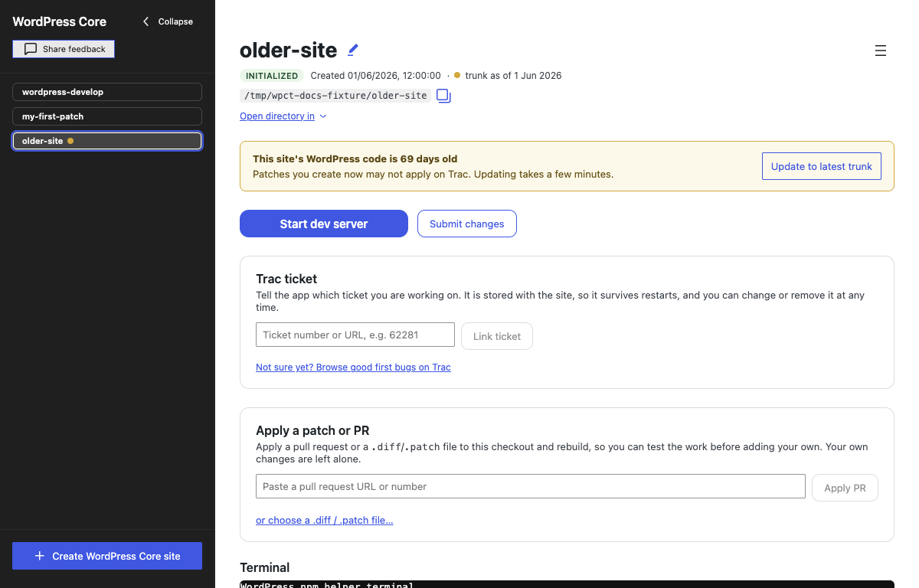The image size is (919, 588).
Task: Select older-site in the sidebar
Action: [x=107, y=141]
